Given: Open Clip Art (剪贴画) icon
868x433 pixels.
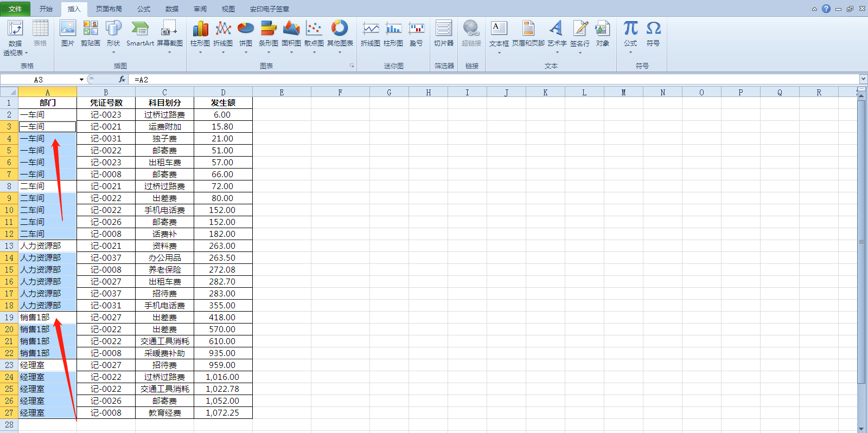Looking at the screenshot, I should point(91,28).
